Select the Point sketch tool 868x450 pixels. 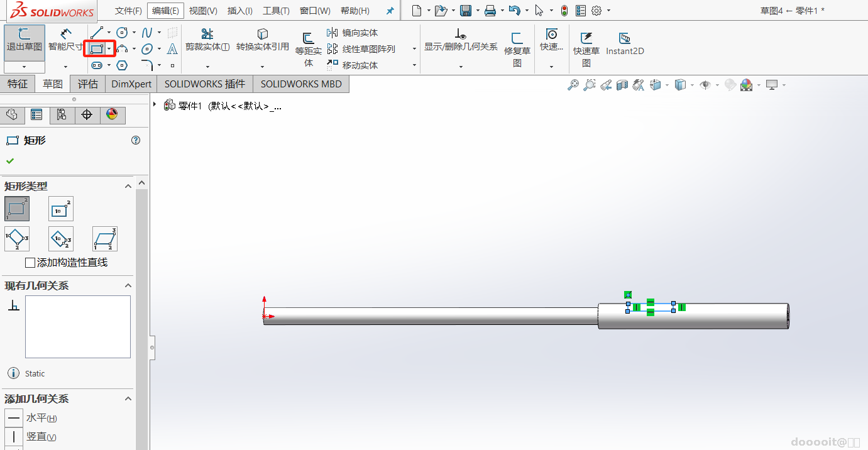click(172, 65)
